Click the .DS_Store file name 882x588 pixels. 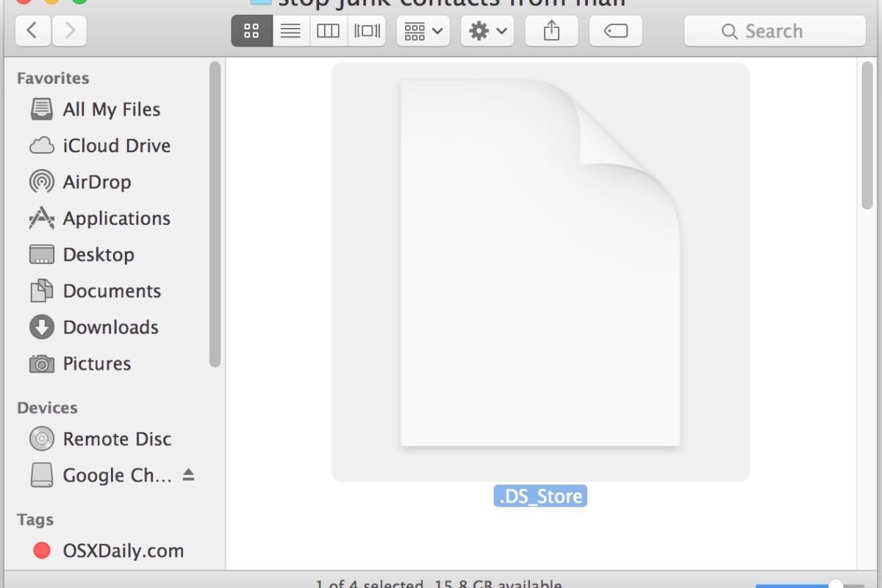pos(540,497)
